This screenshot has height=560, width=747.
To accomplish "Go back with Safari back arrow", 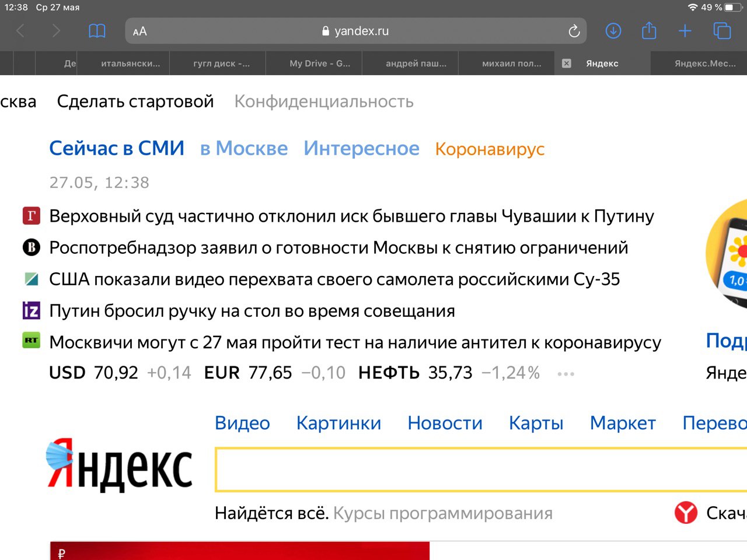I will pyautogui.click(x=20, y=31).
